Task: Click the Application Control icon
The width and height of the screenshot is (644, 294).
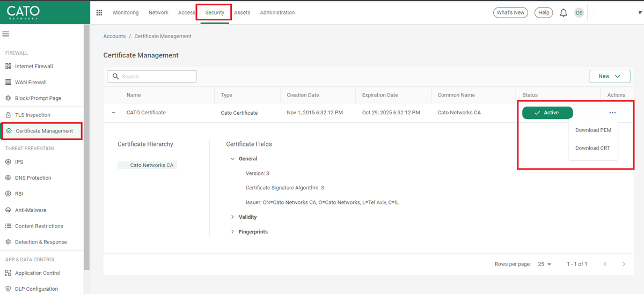Action: (8, 273)
